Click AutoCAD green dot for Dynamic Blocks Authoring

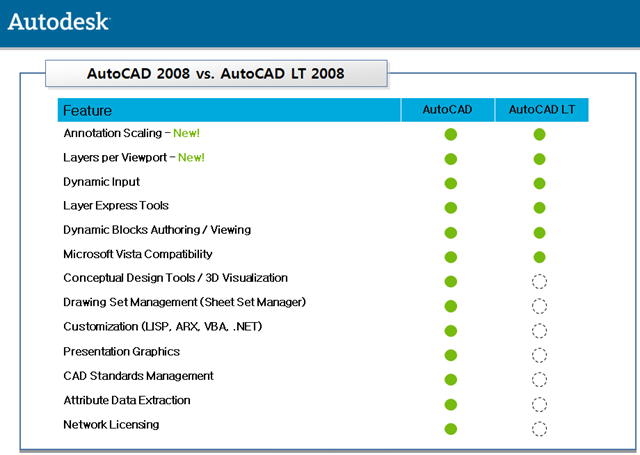click(x=451, y=233)
